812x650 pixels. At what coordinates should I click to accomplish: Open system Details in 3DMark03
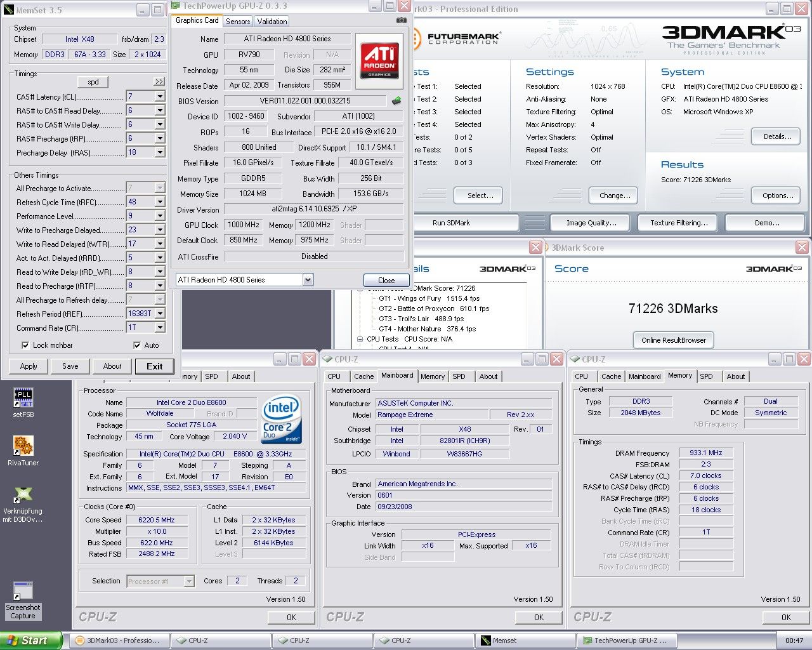(x=777, y=136)
